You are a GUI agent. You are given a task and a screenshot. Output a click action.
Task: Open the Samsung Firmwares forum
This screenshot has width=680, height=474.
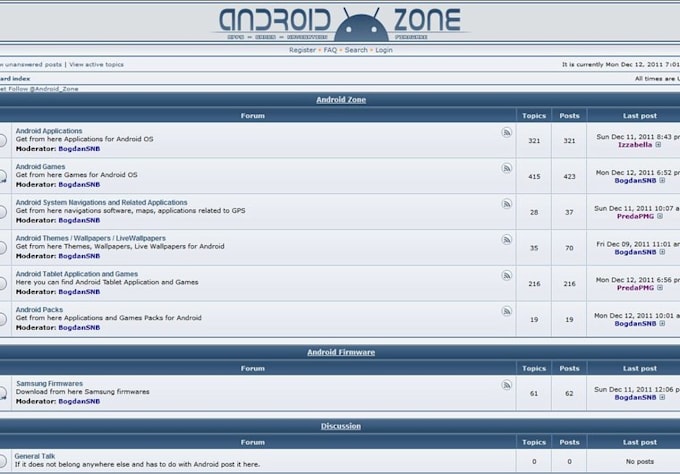tap(49, 383)
